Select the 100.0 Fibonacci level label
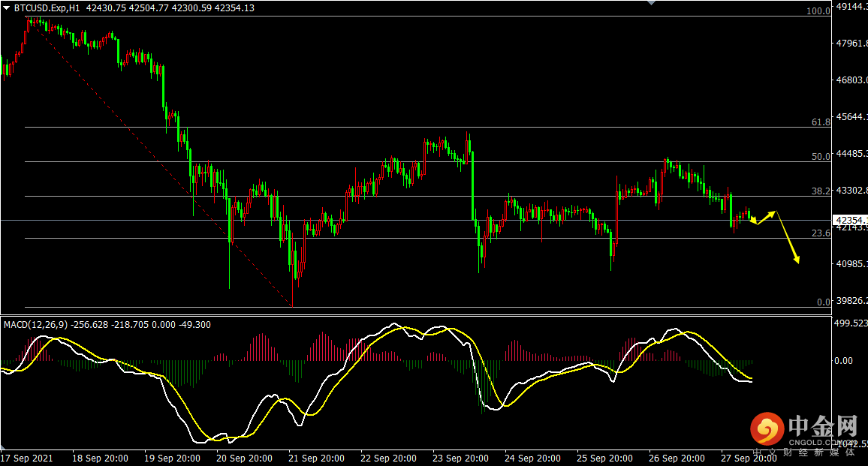868x466 pixels. [818, 11]
